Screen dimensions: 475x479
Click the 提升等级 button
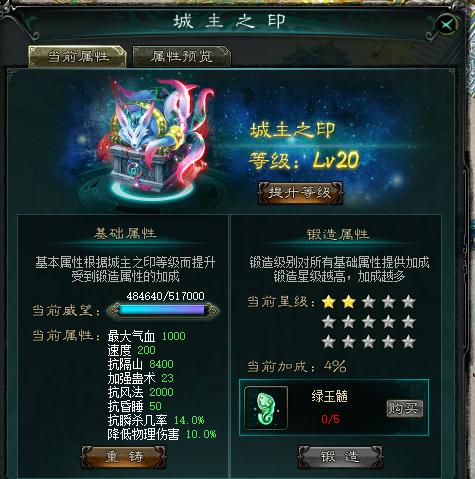pyautogui.click(x=301, y=193)
